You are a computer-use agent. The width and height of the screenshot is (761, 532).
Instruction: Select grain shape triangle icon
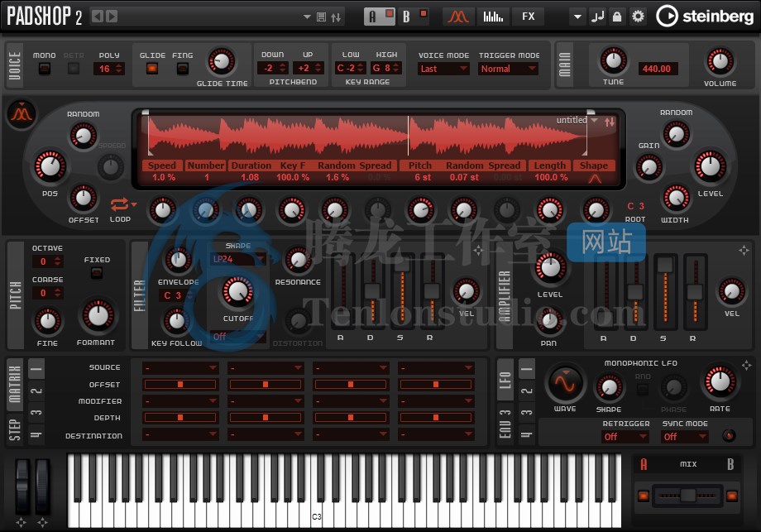pyautogui.click(x=595, y=179)
